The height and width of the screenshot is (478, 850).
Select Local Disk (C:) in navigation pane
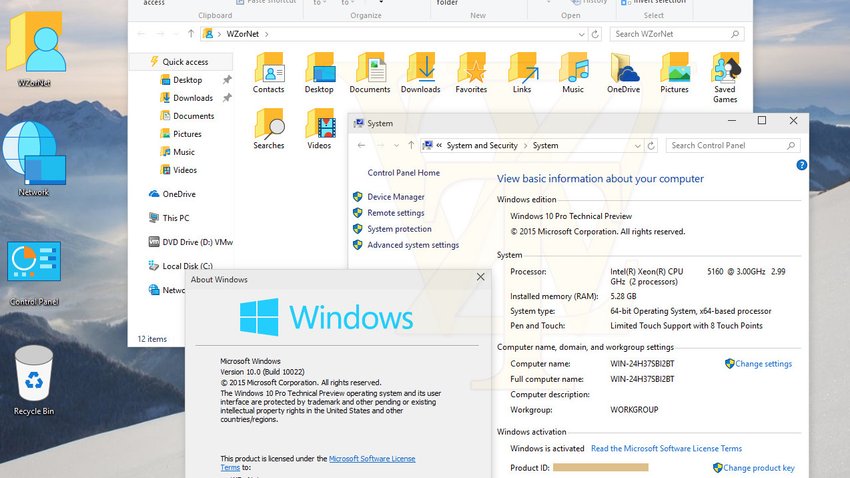181,266
